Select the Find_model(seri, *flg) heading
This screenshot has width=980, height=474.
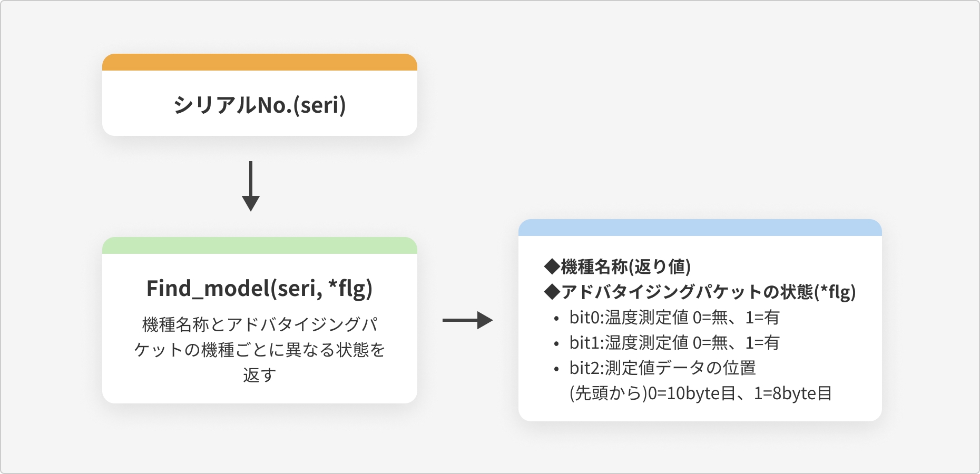coord(260,289)
